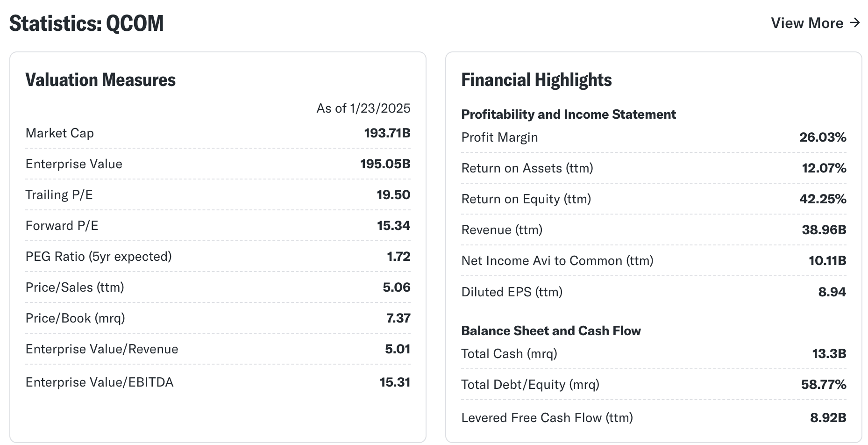Click Balance Sheet and Cash Flow subheading

[x=551, y=331]
